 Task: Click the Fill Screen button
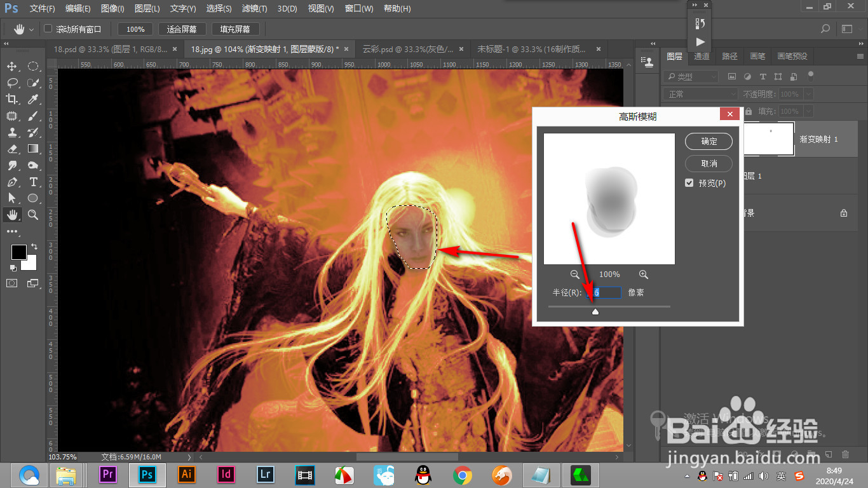coord(235,29)
